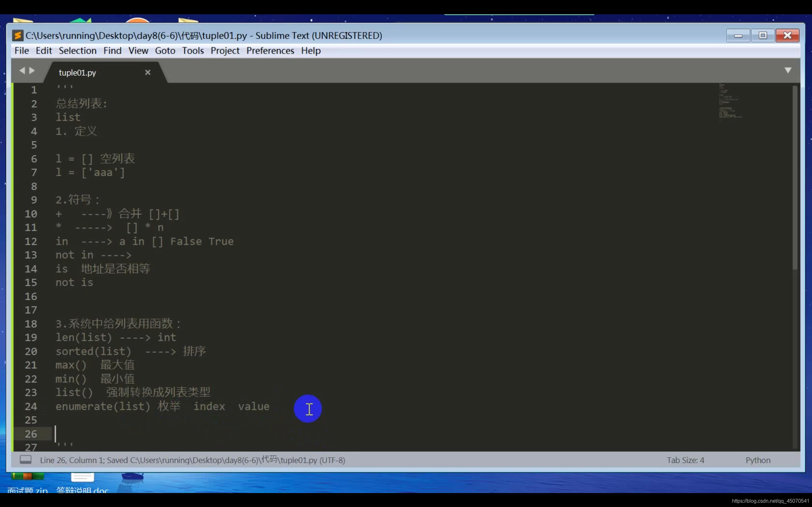Click the vertical scrollbar thumb
Image resolution: width=812 pixels, height=507 pixels.
pyautogui.click(x=795, y=178)
